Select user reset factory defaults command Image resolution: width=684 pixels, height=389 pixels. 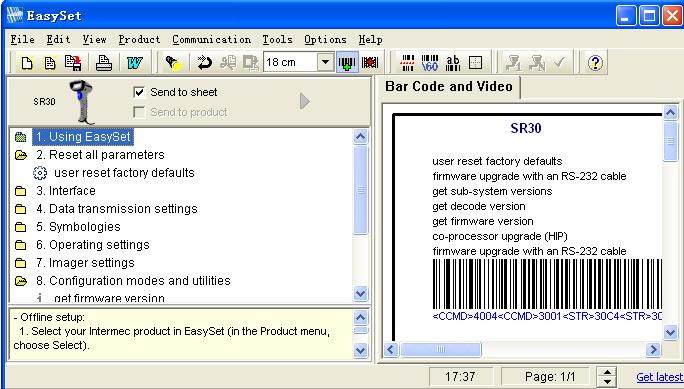click(124, 173)
